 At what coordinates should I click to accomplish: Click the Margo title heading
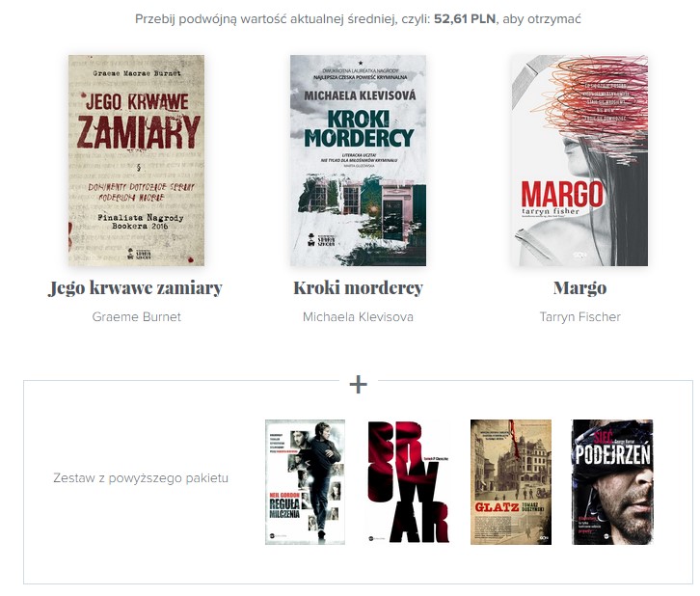[579, 288]
